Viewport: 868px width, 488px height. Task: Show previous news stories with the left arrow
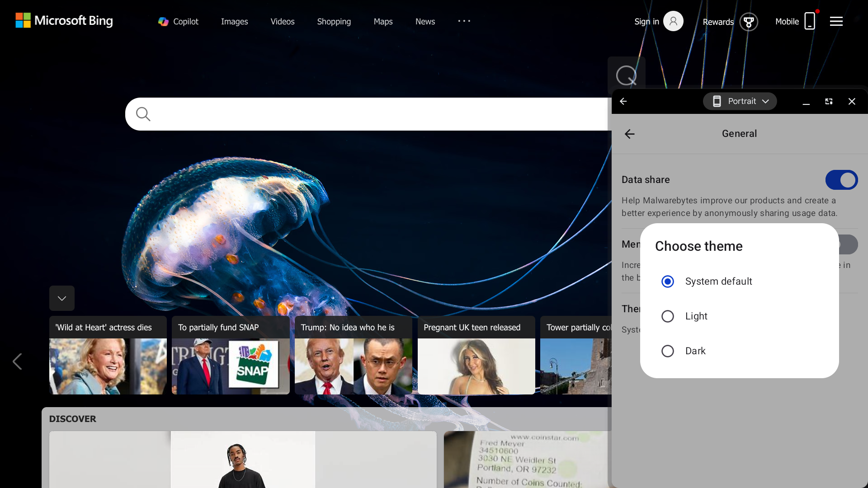tap(17, 361)
